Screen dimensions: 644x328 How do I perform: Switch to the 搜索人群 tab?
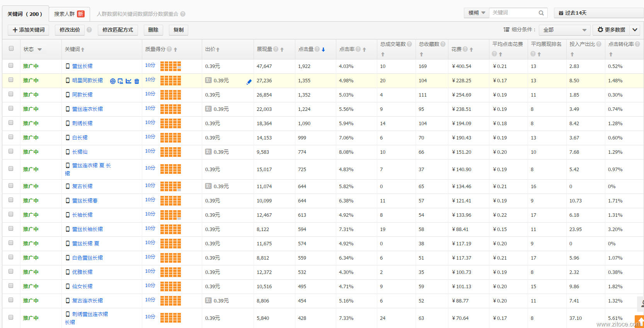(x=69, y=14)
